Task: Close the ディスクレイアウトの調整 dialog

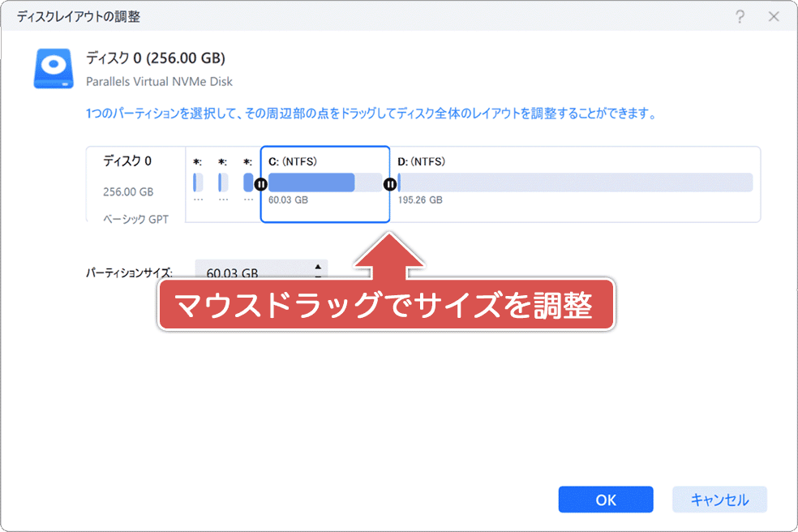Action: pyautogui.click(x=772, y=15)
